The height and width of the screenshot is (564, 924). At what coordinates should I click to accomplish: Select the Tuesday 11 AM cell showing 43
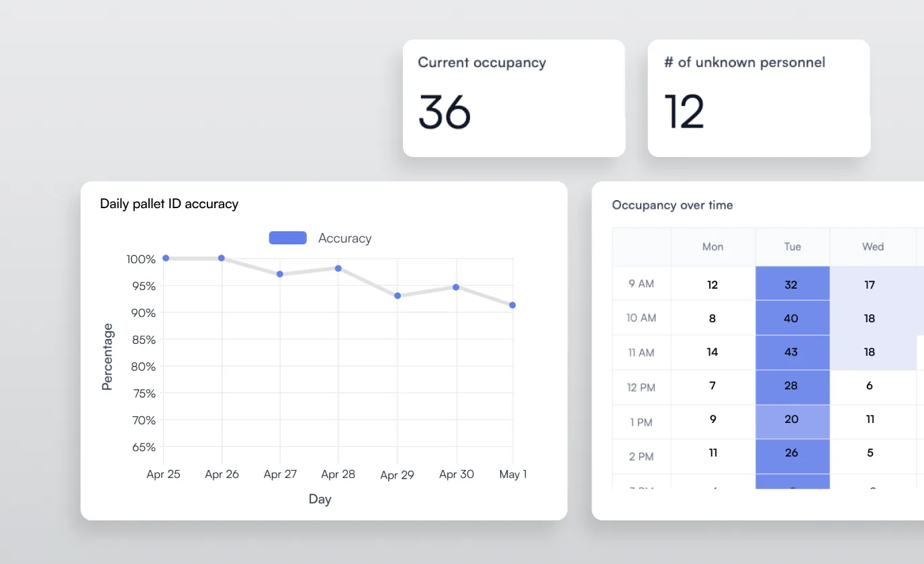[792, 352]
